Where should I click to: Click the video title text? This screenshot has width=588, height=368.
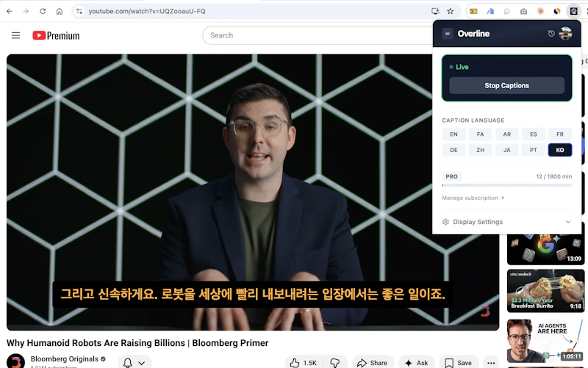click(137, 343)
